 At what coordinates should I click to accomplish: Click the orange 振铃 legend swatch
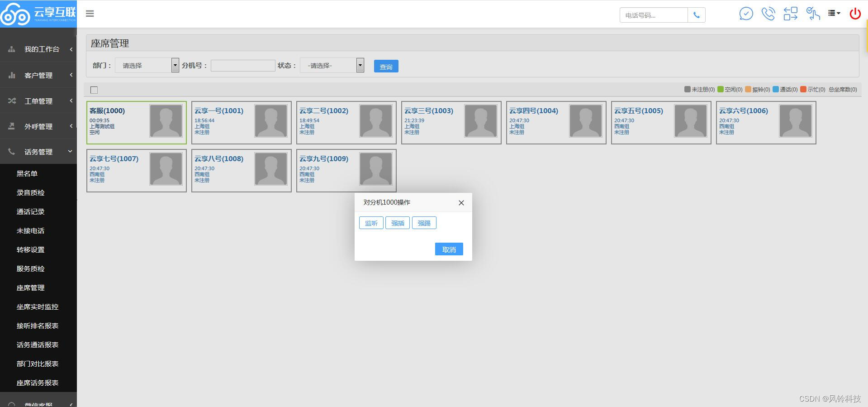[748, 89]
